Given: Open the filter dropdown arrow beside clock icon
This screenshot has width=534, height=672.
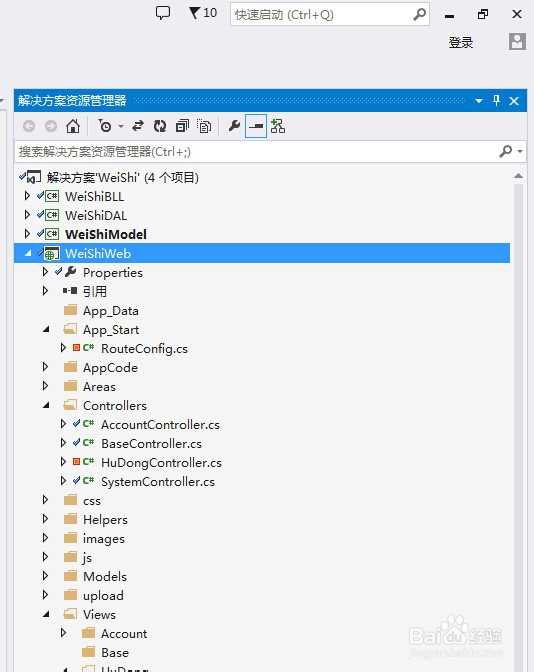Looking at the screenshot, I should point(121,126).
